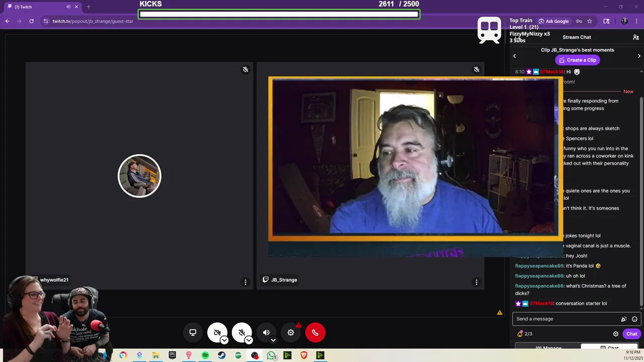Click the screen share monitor button
The height and width of the screenshot is (362, 644).
(x=193, y=332)
